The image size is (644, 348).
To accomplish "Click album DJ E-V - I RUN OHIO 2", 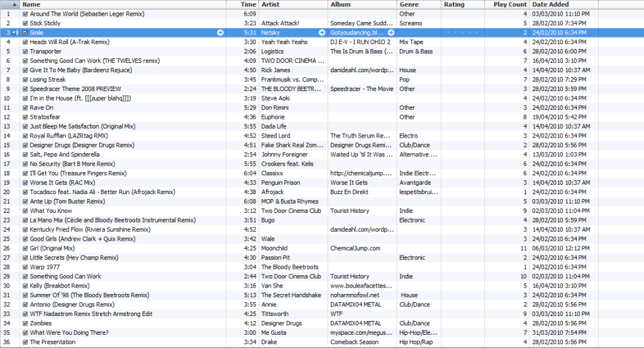I will pos(360,42).
